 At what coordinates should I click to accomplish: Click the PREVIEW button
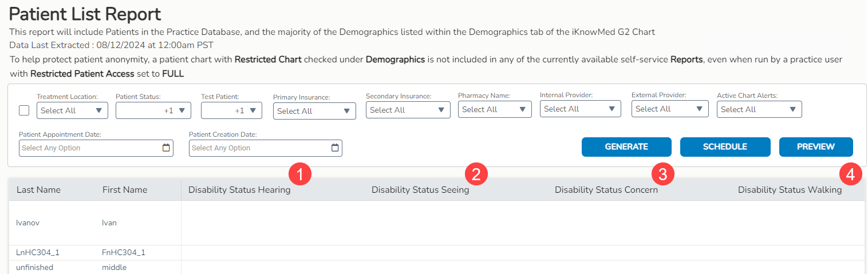pyautogui.click(x=815, y=147)
